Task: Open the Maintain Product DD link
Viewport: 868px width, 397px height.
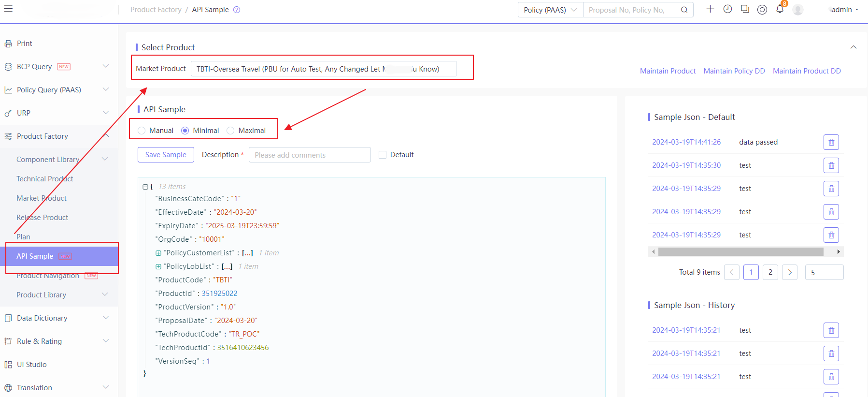Action: 807,71
